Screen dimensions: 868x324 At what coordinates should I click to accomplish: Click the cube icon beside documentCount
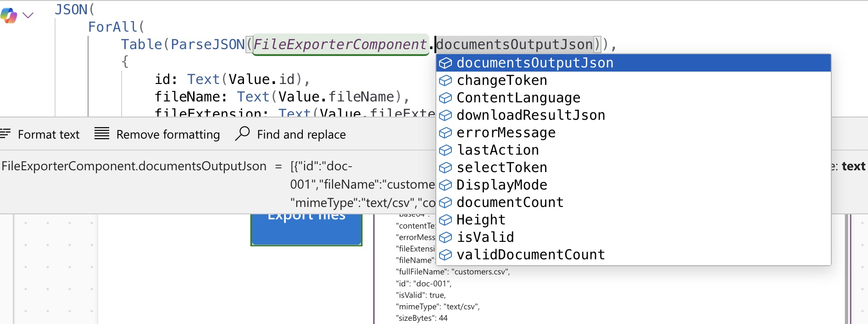click(x=445, y=202)
